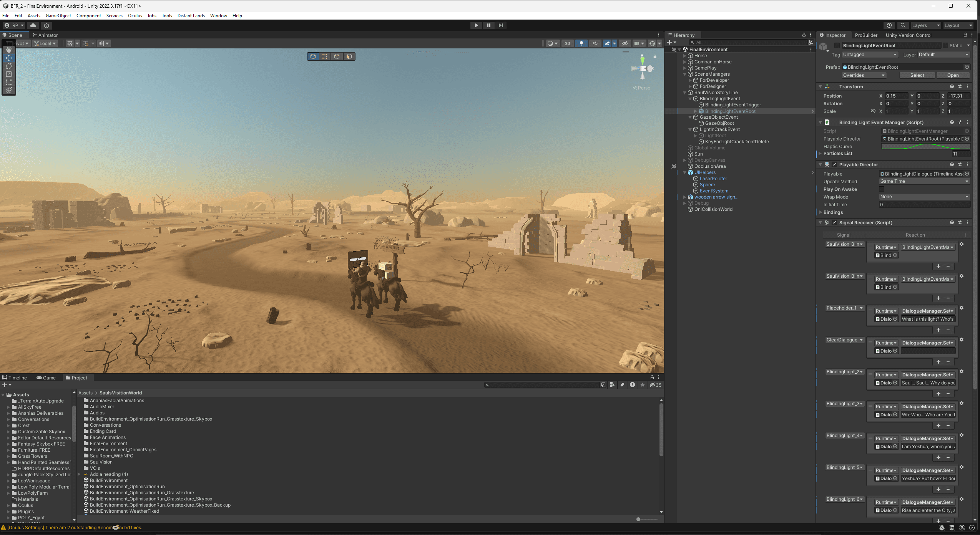Click the Haptic Curve preview field
Image resolution: width=980 pixels, height=535 pixels.
(x=925, y=146)
